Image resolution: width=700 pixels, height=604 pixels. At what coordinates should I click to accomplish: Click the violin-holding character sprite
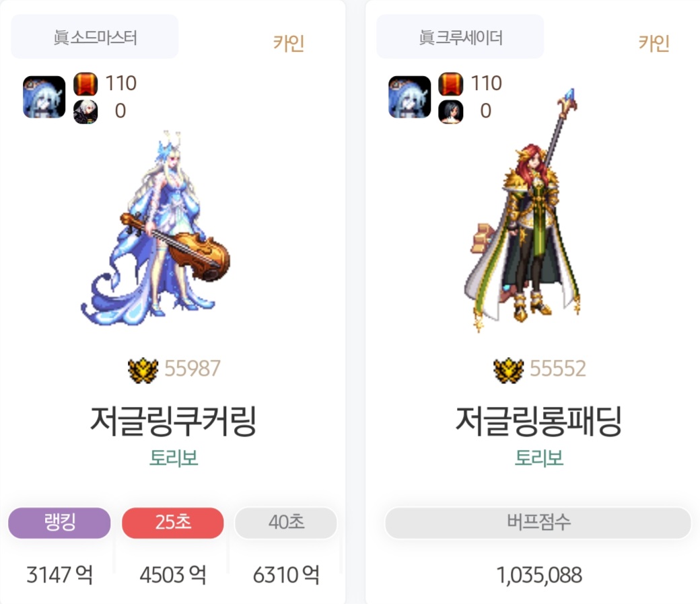[x=155, y=227]
